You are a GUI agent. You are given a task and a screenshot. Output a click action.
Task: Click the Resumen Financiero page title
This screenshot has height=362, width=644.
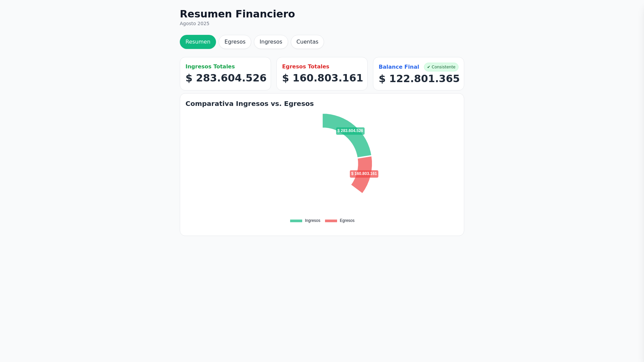237,14
